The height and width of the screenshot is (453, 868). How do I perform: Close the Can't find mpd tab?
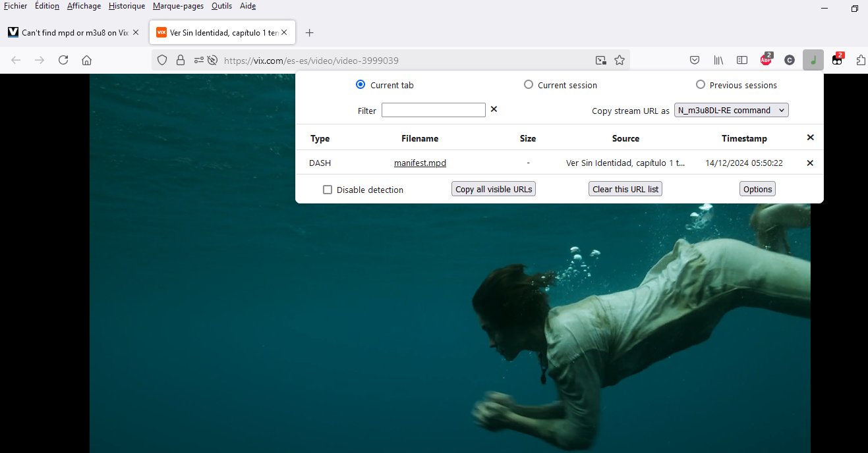click(x=136, y=32)
